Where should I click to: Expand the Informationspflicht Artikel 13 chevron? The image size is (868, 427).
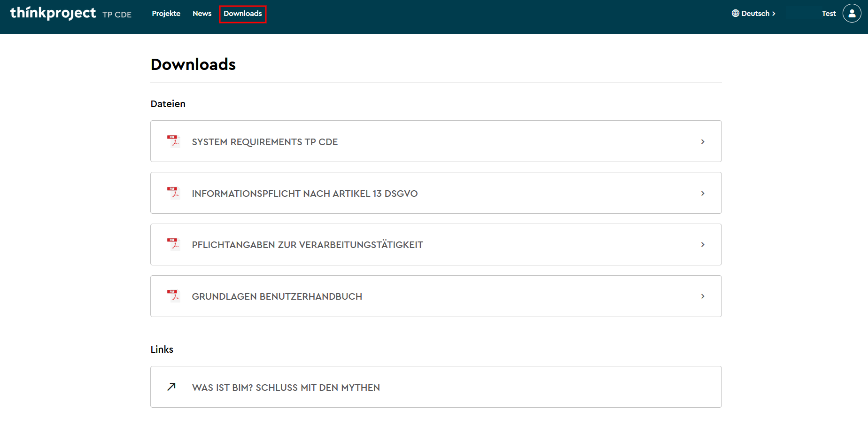pyautogui.click(x=703, y=194)
